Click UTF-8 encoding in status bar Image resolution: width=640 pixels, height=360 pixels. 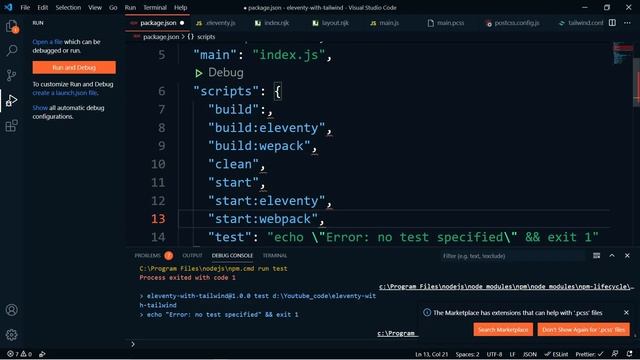click(x=494, y=354)
